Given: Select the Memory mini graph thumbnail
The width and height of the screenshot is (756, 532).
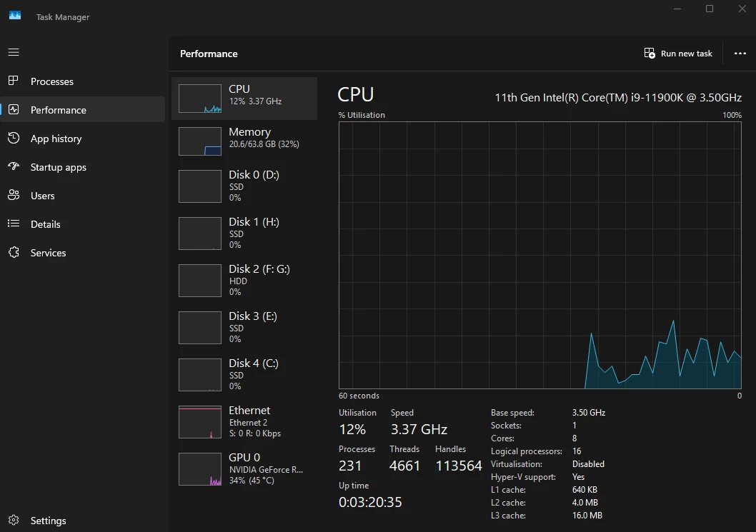Looking at the screenshot, I should click(x=200, y=141).
